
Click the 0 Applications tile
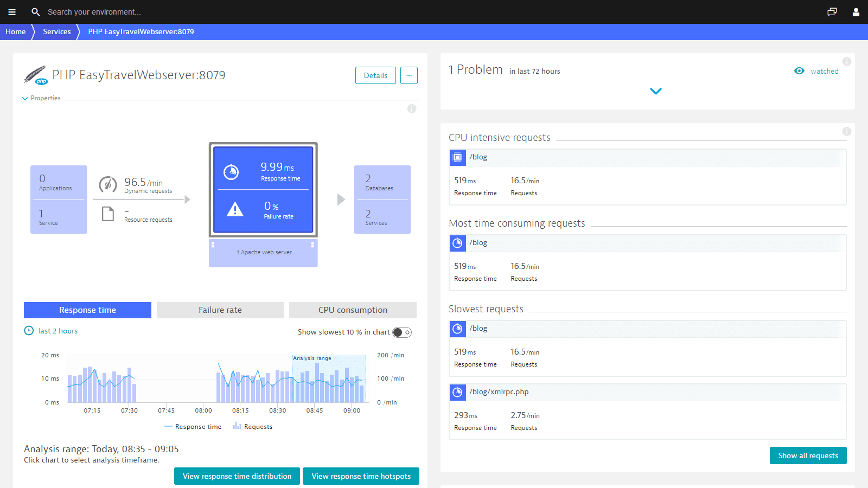[59, 183]
